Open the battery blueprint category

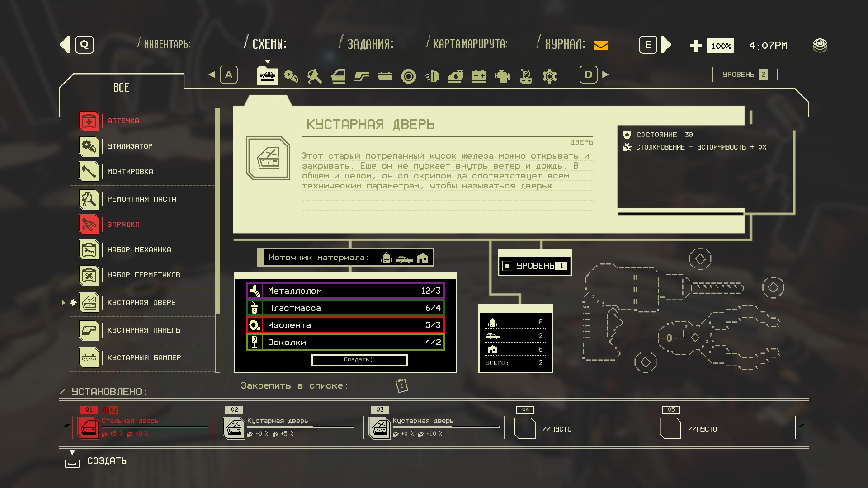click(x=479, y=76)
